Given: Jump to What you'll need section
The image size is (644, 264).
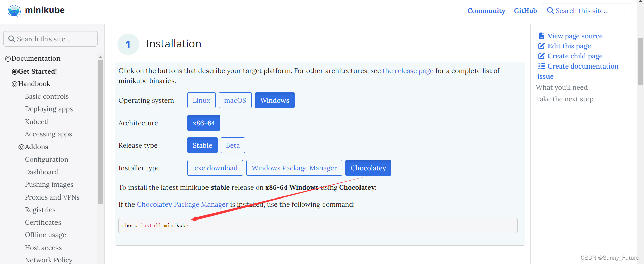Looking at the screenshot, I should click(x=562, y=87).
